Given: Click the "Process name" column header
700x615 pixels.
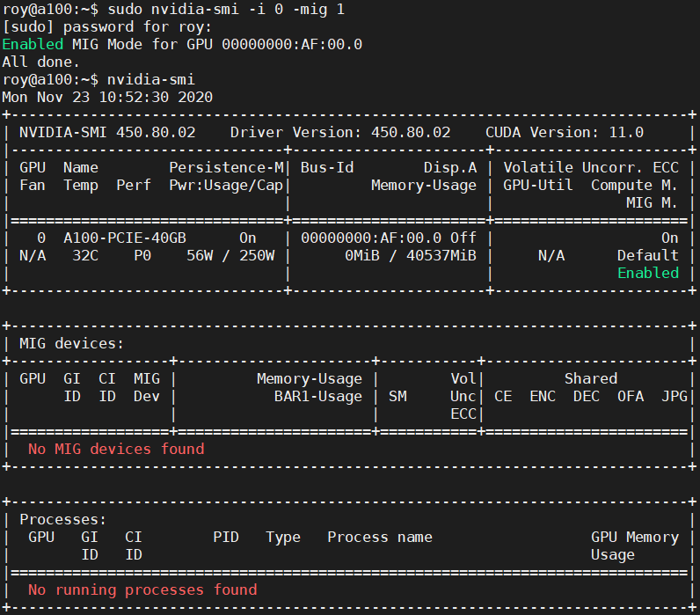Looking at the screenshot, I should 380,537.
